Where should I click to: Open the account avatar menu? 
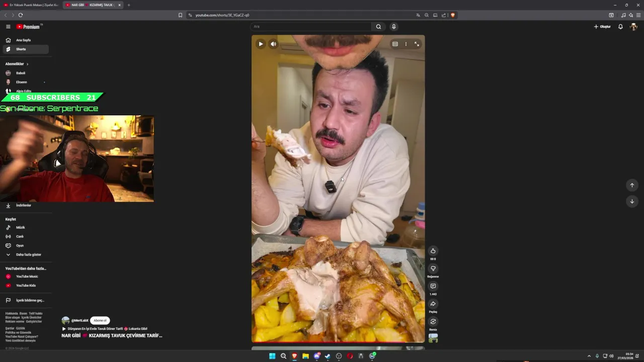634,27
